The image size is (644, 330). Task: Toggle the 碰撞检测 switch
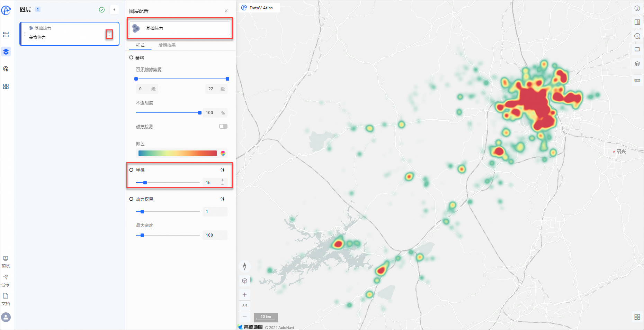click(223, 126)
